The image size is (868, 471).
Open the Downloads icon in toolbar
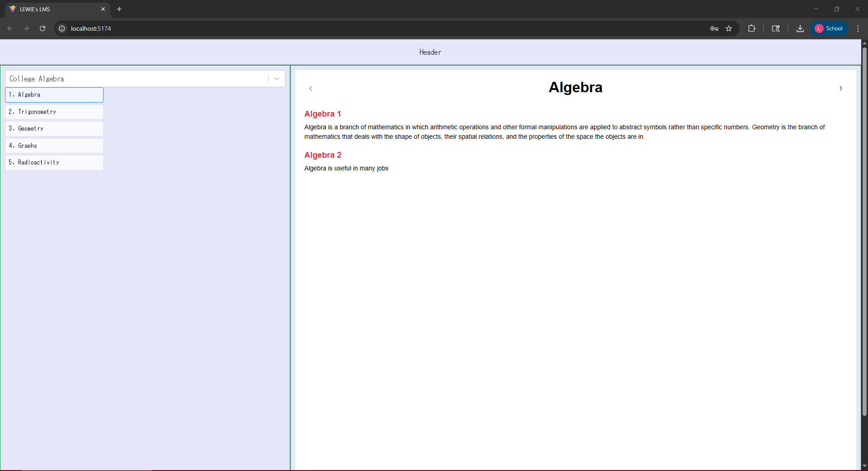[x=800, y=28]
